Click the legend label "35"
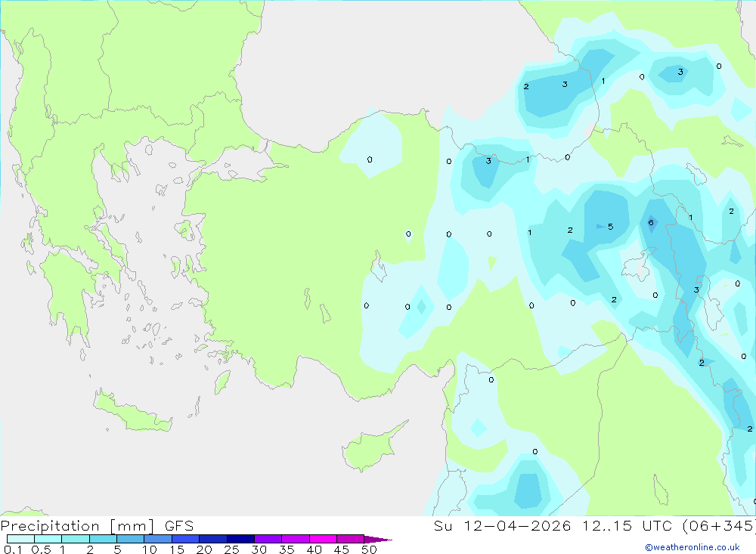 tap(287, 549)
